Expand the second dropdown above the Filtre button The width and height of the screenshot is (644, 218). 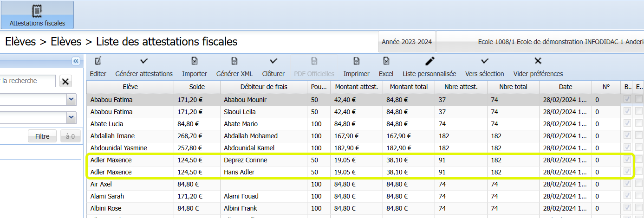point(71,118)
